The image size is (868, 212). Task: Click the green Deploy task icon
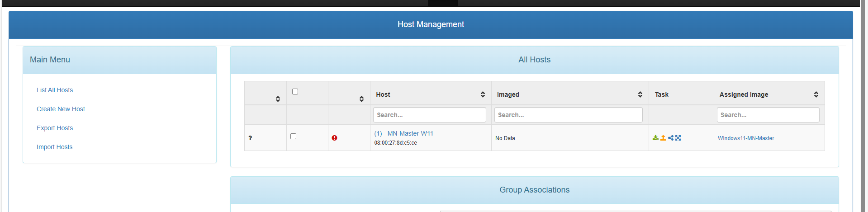tap(655, 138)
